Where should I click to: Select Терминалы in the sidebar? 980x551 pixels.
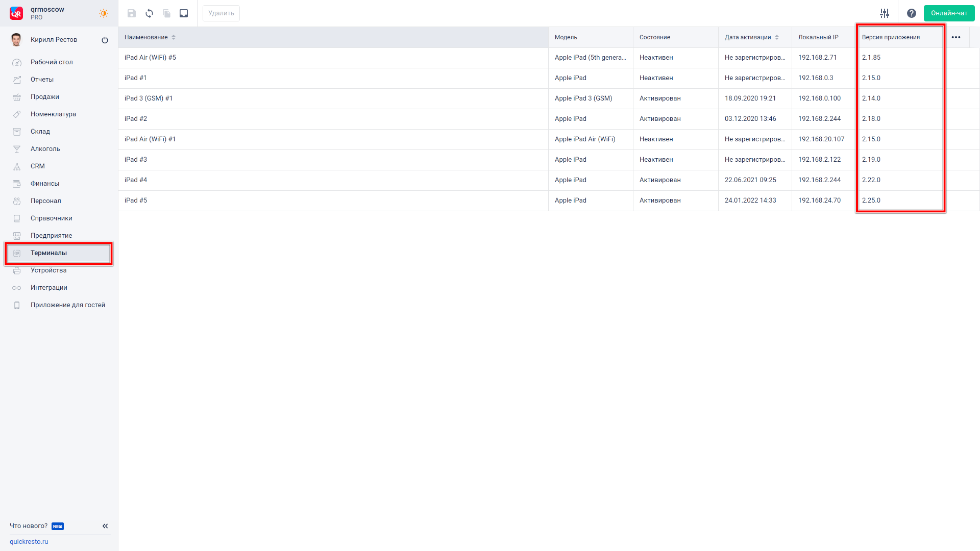pos(59,253)
